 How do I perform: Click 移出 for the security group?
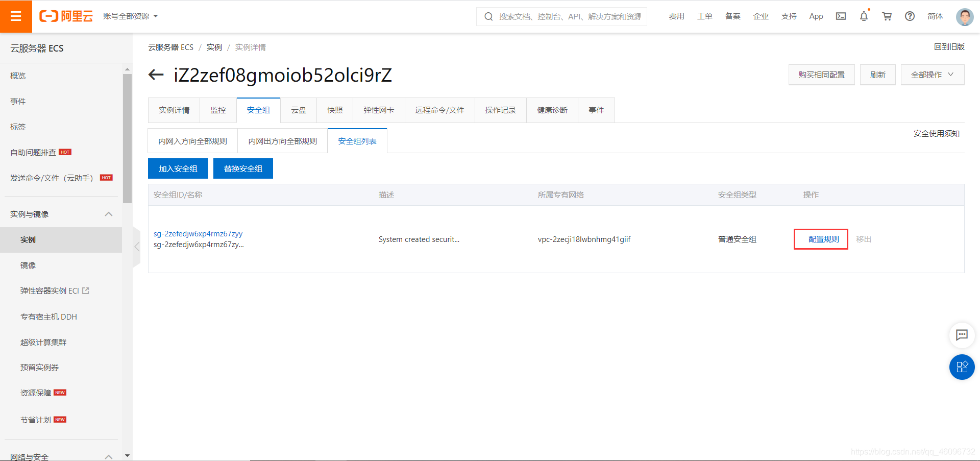864,239
